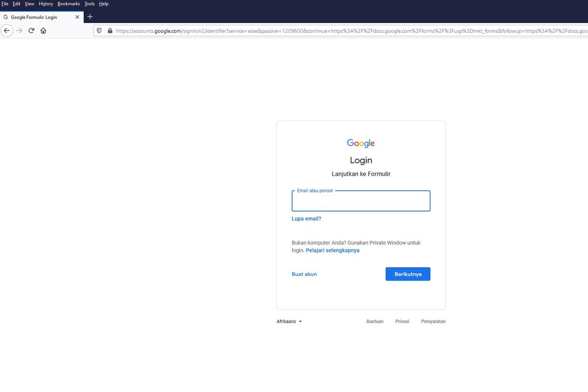588x392 pixels.
Task: Go to Home using the house icon
Action: (44, 30)
